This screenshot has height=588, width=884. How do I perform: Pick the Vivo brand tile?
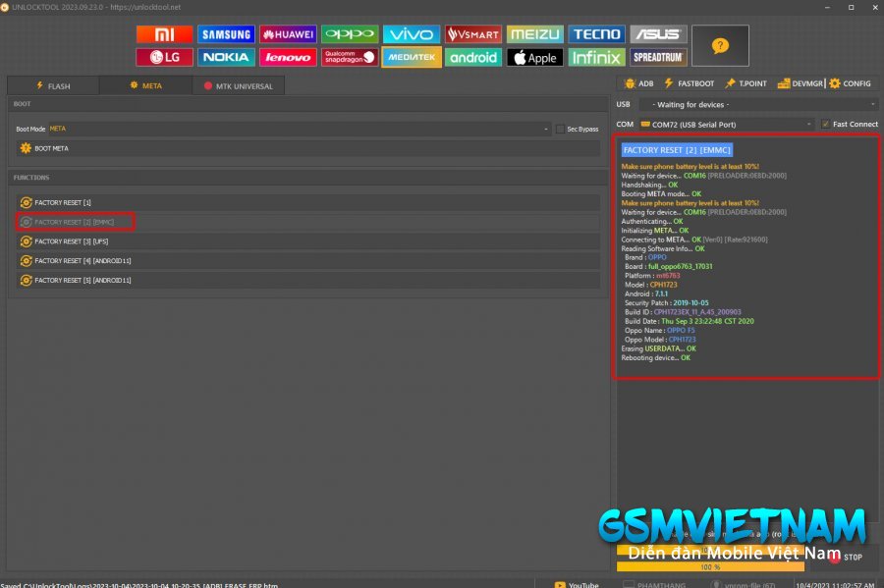click(x=412, y=34)
